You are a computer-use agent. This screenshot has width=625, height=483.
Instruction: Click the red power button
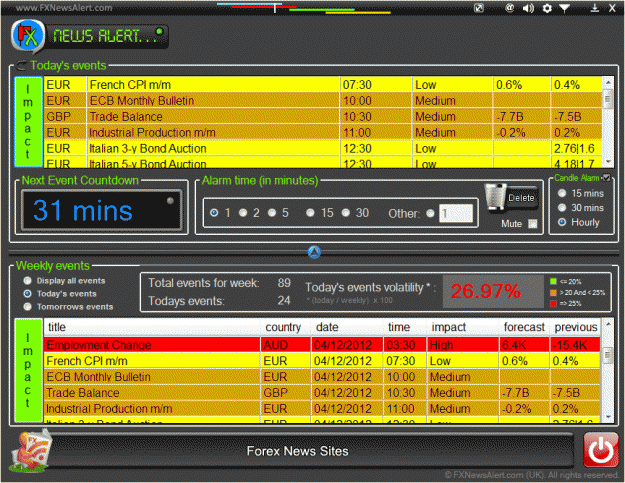(x=601, y=450)
